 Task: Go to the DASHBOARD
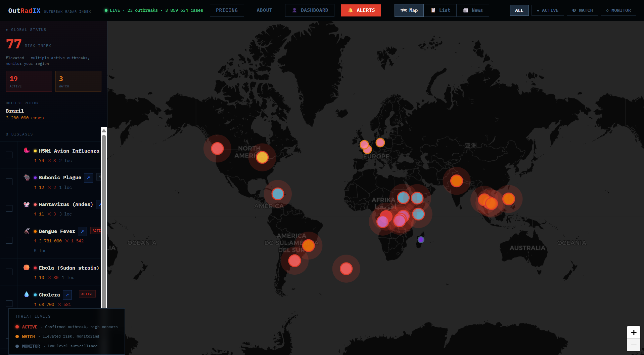310,10
